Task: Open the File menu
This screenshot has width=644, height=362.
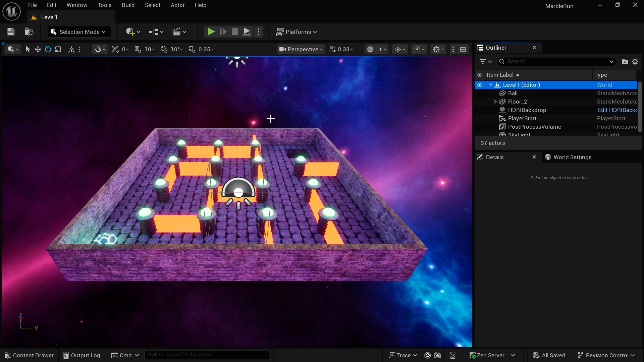Action: click(33, 5)
